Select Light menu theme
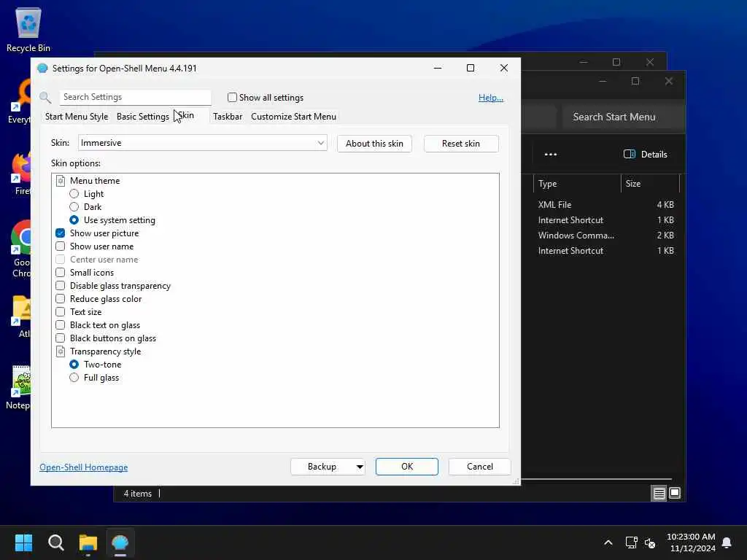Image resolution: width=747 pixels, height=560 pixels. pos(74,194)
